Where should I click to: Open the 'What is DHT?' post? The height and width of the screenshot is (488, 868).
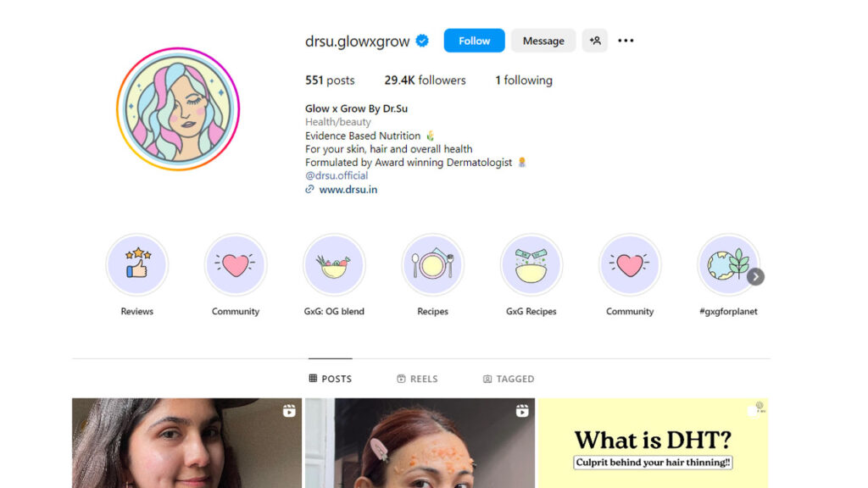pos(654,442)
